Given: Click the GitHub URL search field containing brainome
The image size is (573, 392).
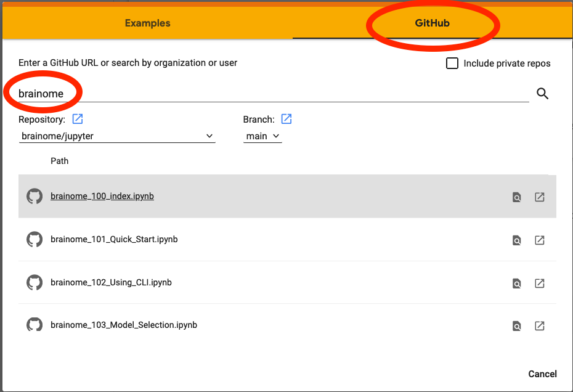Looking at the screenshot, I should pos(274,94).
